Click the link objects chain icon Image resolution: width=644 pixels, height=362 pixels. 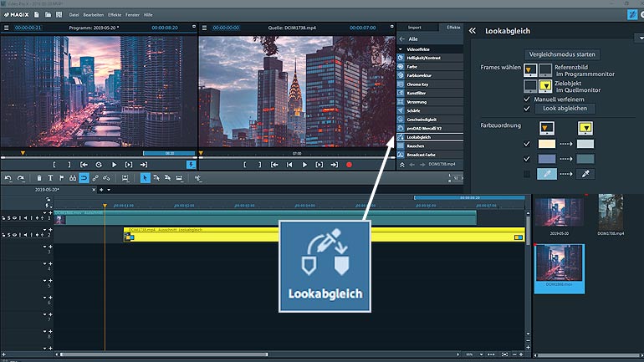tap(95, 178)
